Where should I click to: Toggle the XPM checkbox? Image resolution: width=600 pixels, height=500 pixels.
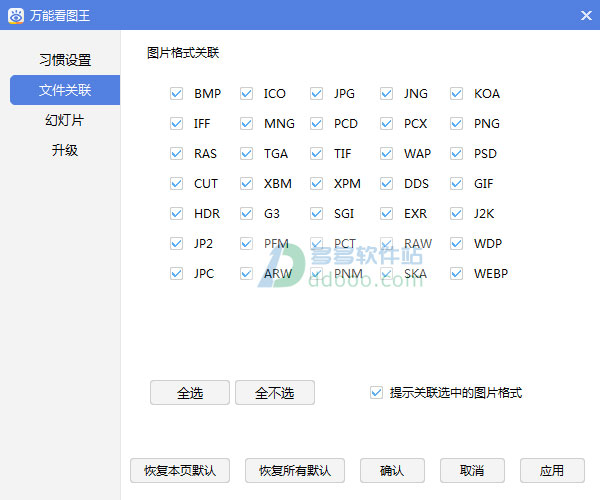[316, 184]
